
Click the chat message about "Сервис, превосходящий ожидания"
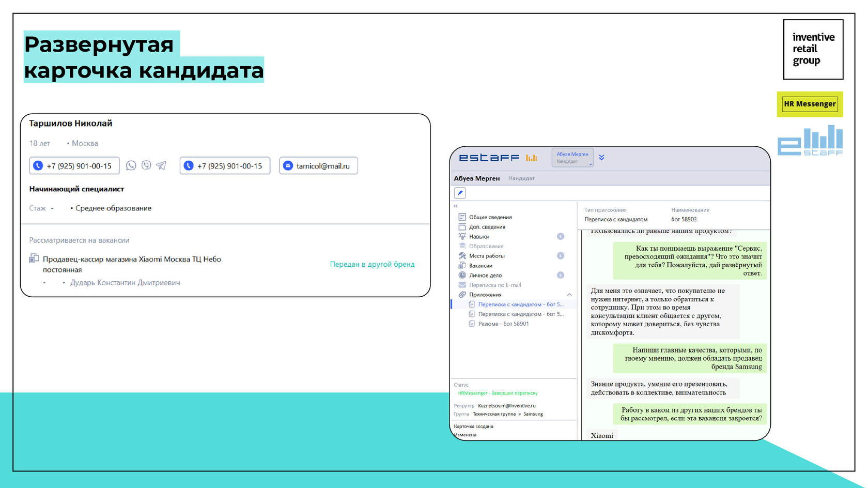690,261
